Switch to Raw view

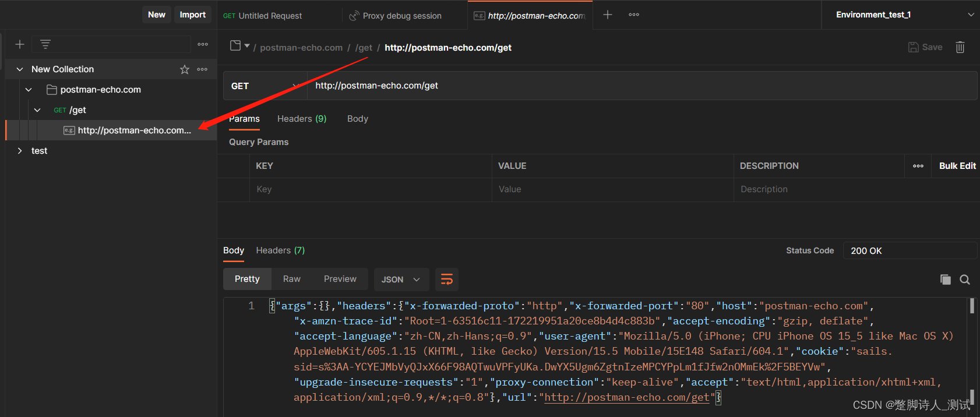[x=292, y=279]
